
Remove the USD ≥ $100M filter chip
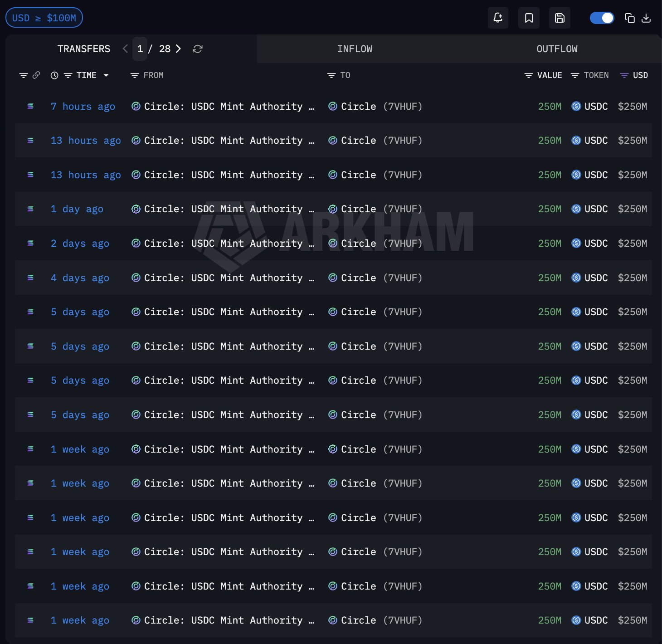(44, 18)
